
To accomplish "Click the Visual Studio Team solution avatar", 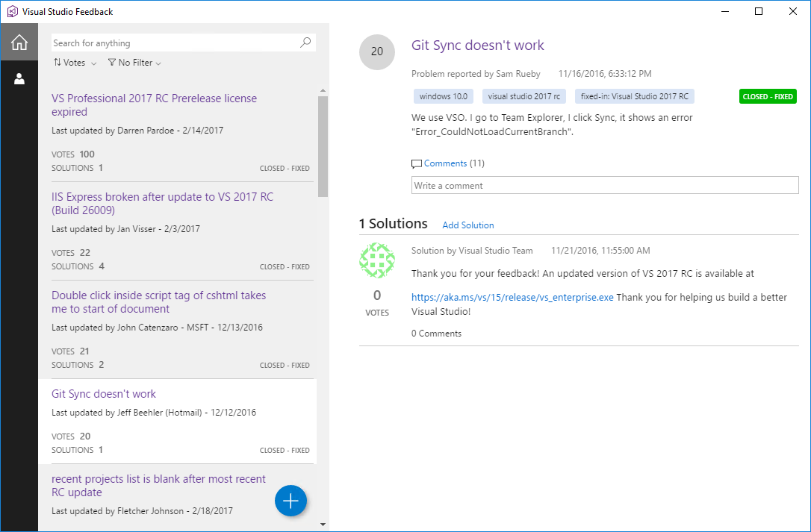I will coord(377,260).
